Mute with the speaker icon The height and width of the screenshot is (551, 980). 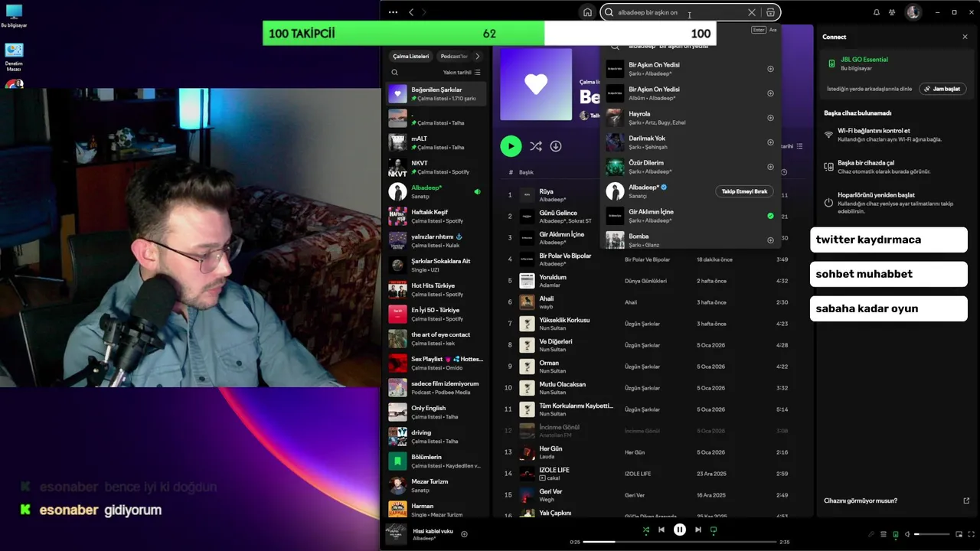click(907, 534)
